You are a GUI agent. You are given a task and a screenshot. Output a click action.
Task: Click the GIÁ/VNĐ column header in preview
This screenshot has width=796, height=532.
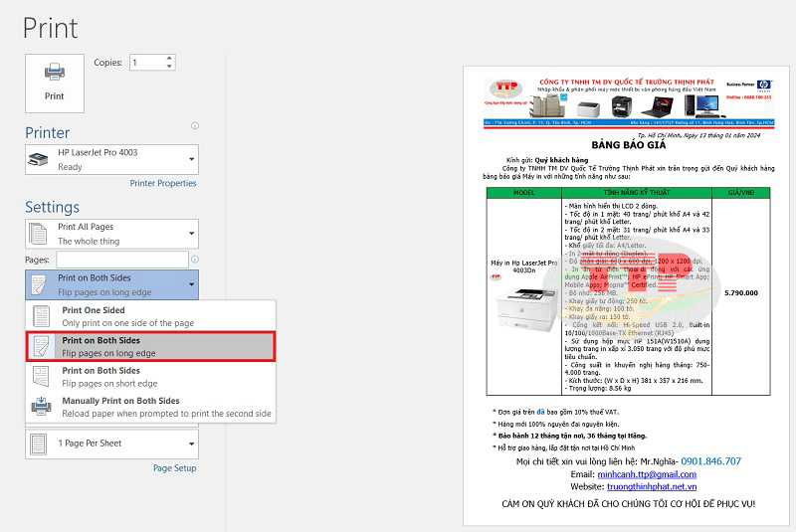click(741, 193)
